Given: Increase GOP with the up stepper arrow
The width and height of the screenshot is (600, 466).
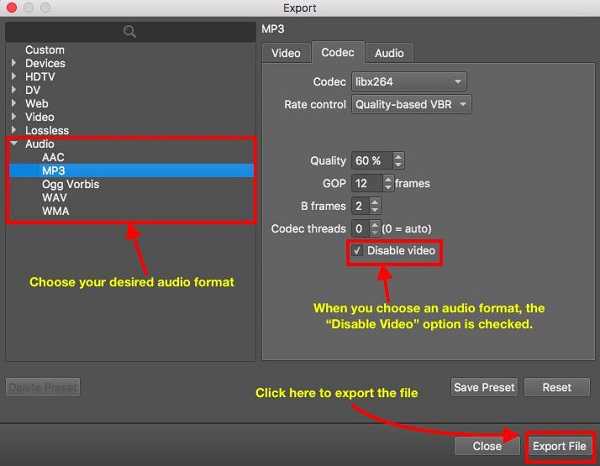Looking at the screenshot, I should [x=388, y=179].
